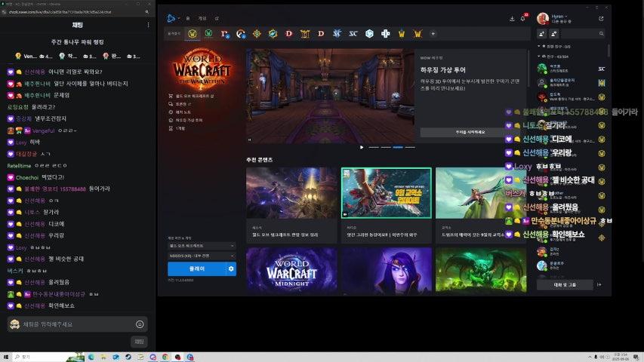The image size is (644, 362).
Task: Collapse the 친구 friends list group
Action: pos(539,57)
